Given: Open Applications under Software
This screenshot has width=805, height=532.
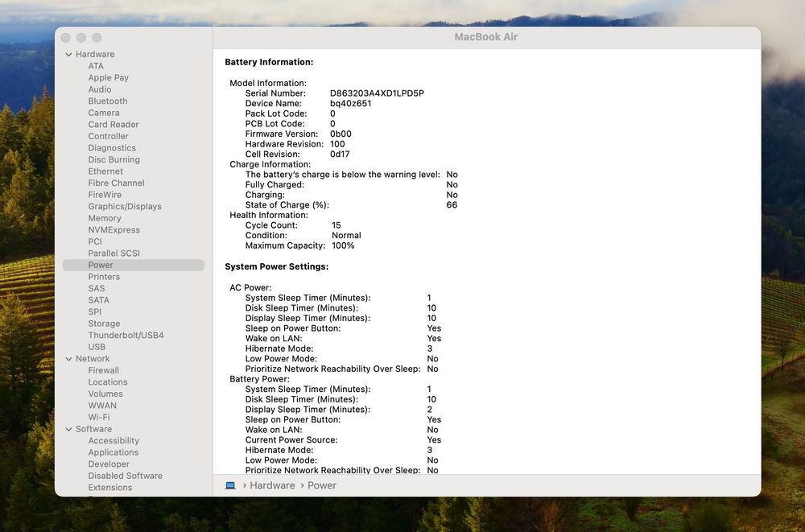Looking at the screenshot, I should pos(113,452).
